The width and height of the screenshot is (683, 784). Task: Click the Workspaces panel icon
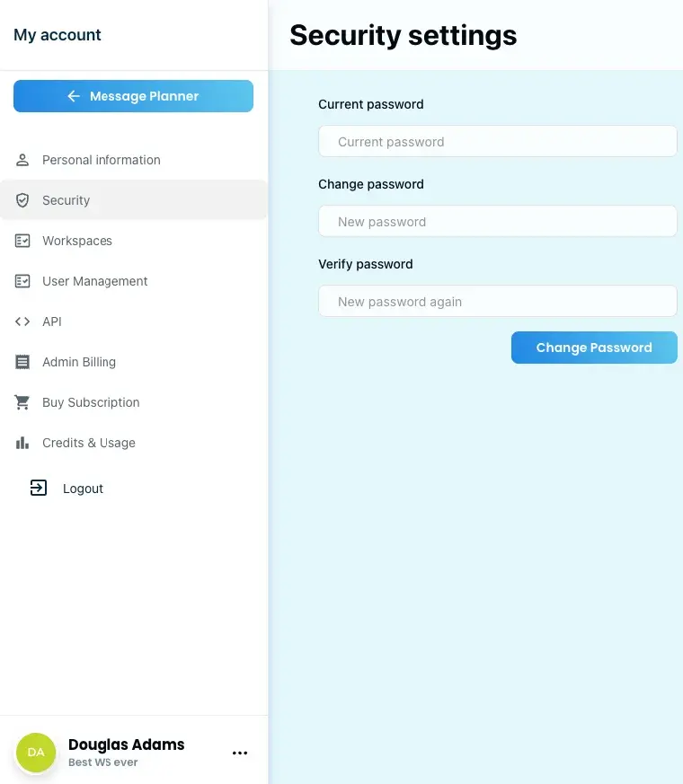[22, 240]
